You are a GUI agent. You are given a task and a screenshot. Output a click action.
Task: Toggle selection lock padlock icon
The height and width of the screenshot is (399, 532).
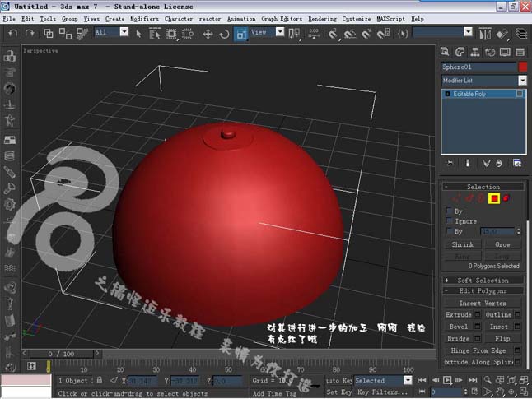100,380
